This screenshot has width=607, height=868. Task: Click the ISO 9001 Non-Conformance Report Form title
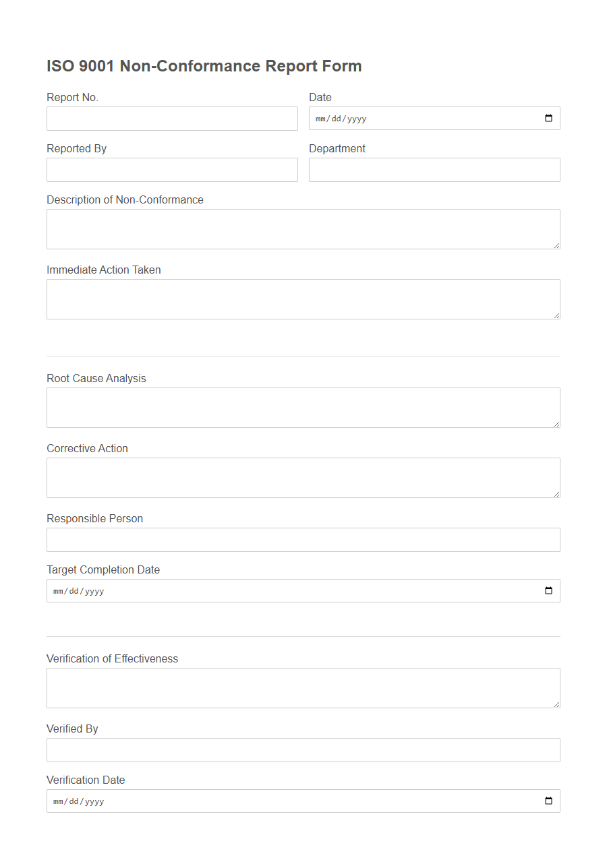[x=204, y=65]
